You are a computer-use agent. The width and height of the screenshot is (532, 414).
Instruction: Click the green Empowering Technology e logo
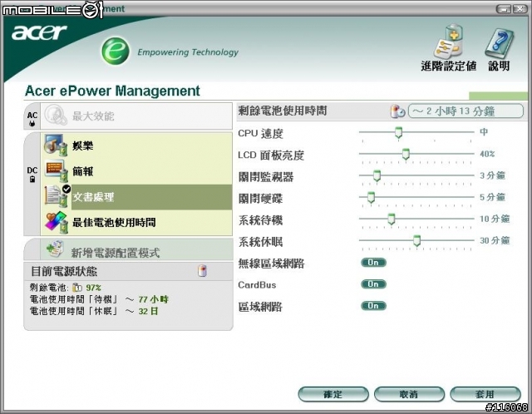click(x=116, y=51)
